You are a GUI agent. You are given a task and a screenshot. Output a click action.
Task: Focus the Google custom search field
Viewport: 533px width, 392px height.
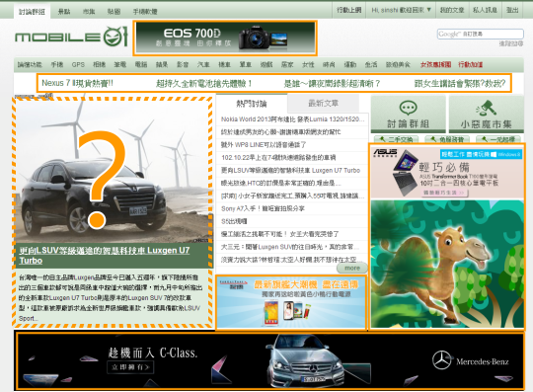click(x=480, y=34)
